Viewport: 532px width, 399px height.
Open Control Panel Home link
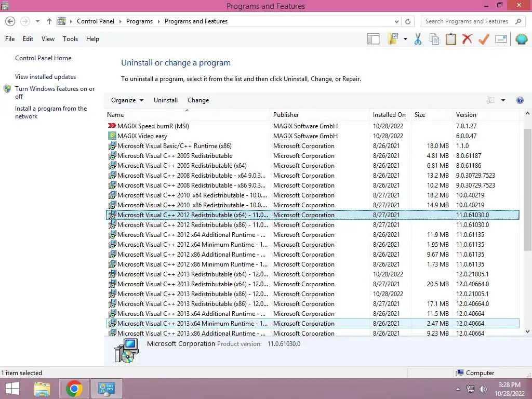pyautogui.click(x=43, y=58)
